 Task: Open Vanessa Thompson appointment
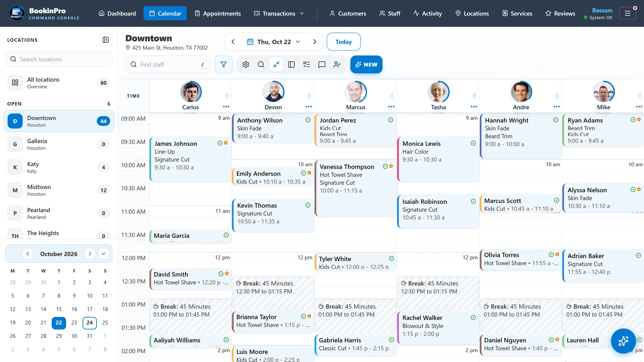point(356,188)
